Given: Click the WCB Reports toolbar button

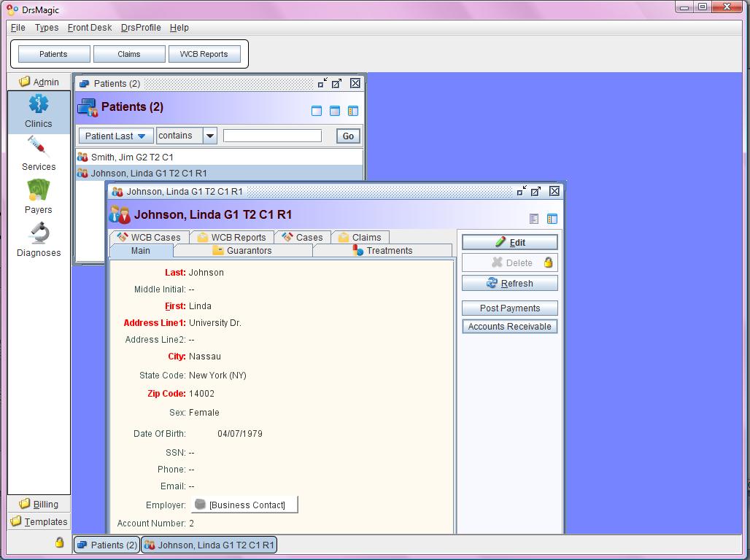Looking at the screenshot, I should (x=204, y=54).
